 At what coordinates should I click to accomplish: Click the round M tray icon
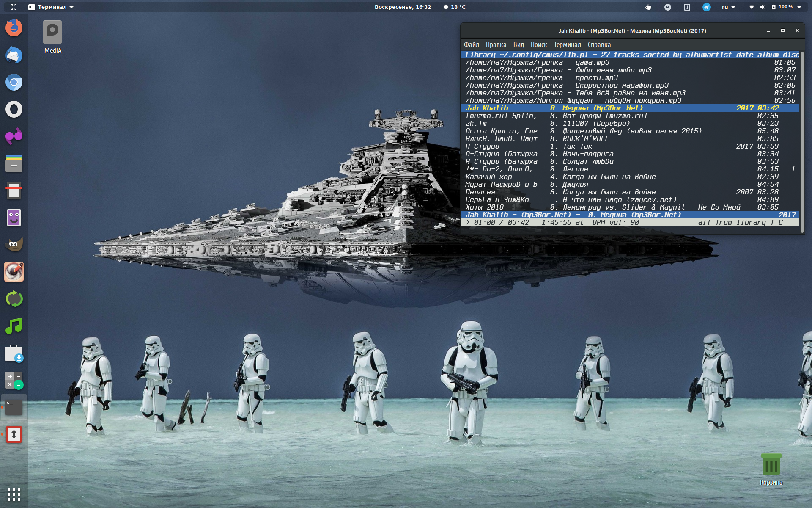pyautogui.click(x=668, y=7)
